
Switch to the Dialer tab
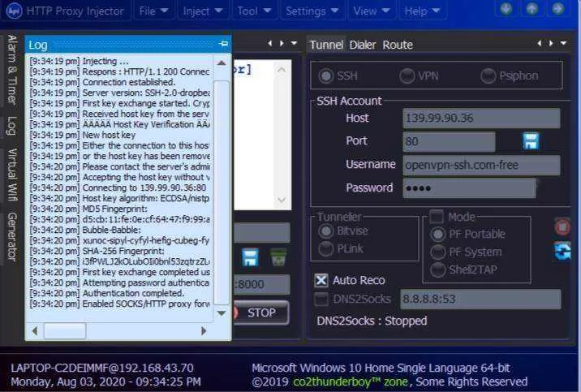363,45
